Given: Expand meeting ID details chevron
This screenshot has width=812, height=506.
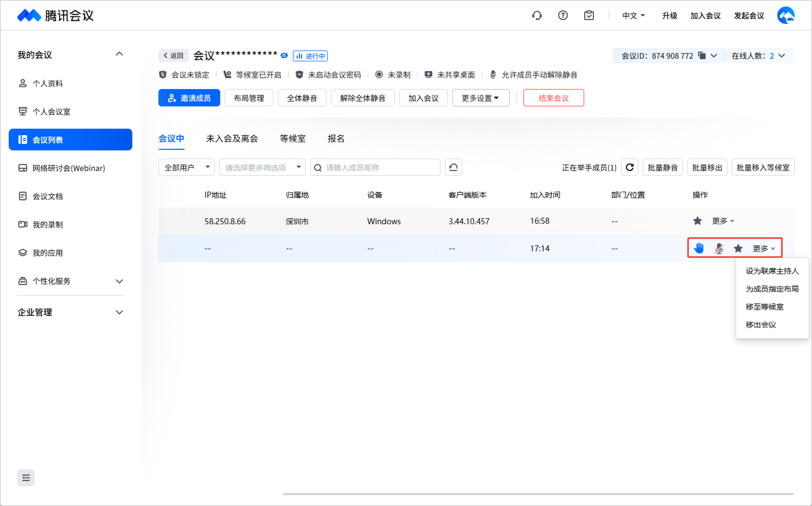Looking at the screenshot, I should [x=714, y=56].
